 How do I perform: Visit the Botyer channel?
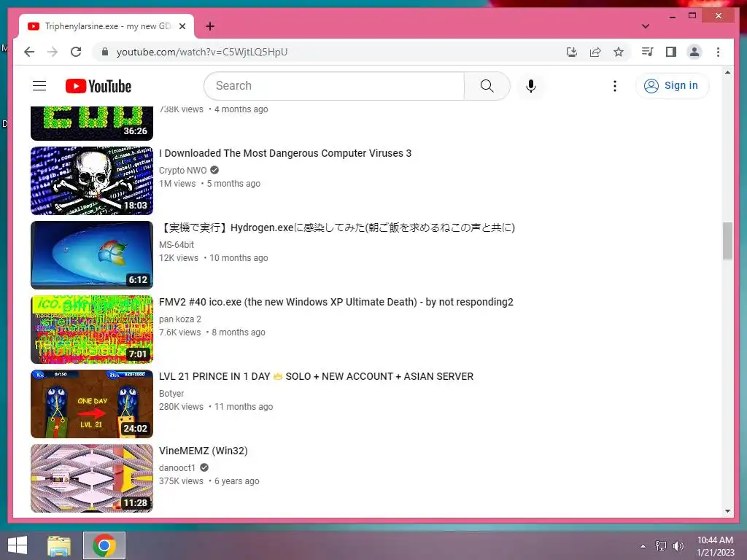pos(171,393)
